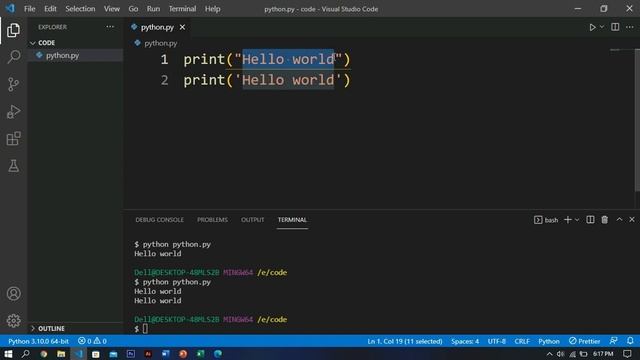Open the notifications bell in status bar
Image resolution: width=640 pixels, height=360 pixels.
630,341
